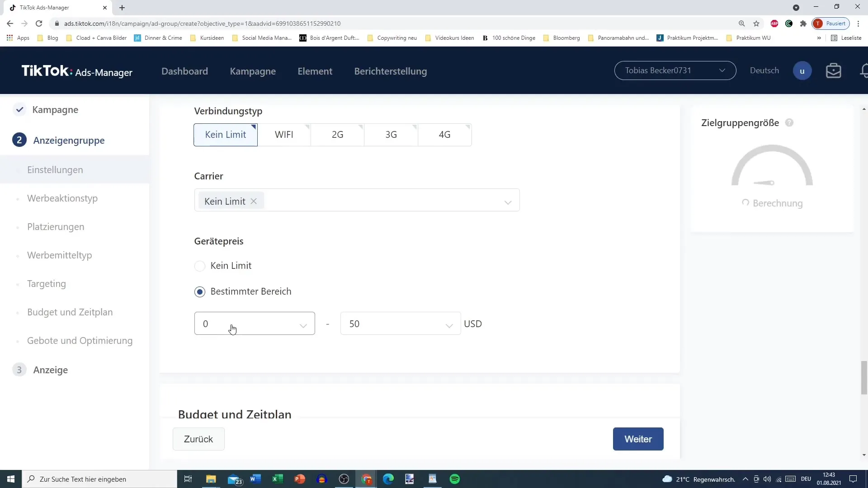This screenshot has height=488, width=868.
Task: Reload the page with refresh icon
Action: pyautogui.click(x=39, y=23)
